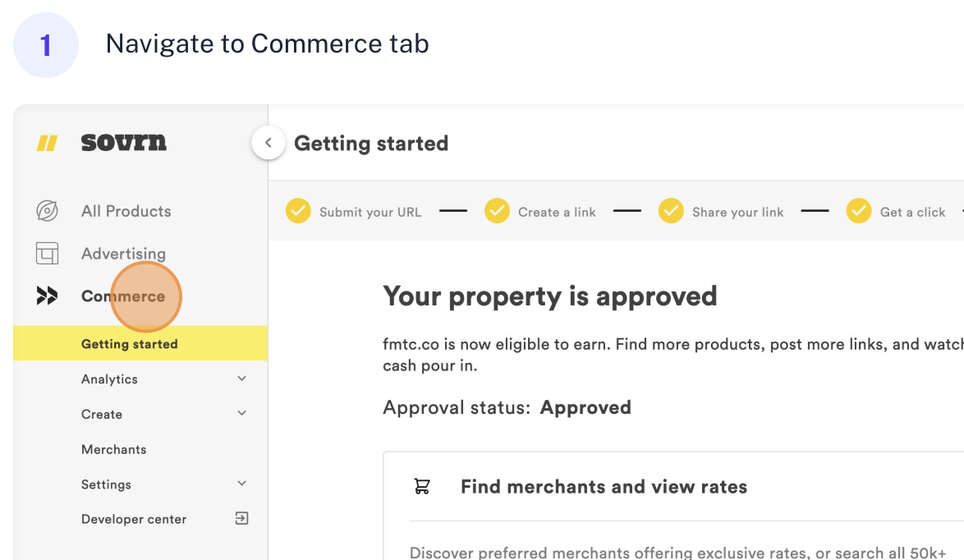Click the Submit your URL checkmark

coord(298,211)
